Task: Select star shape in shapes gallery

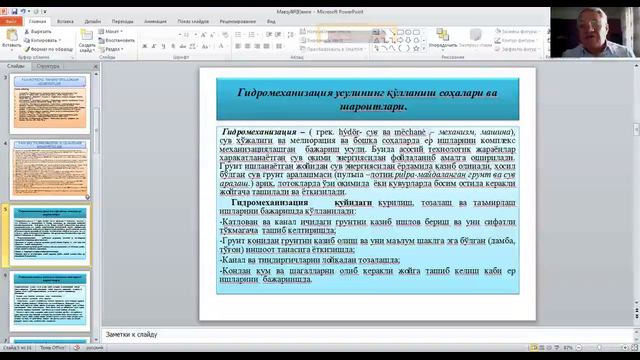Action: coord(416,48)
